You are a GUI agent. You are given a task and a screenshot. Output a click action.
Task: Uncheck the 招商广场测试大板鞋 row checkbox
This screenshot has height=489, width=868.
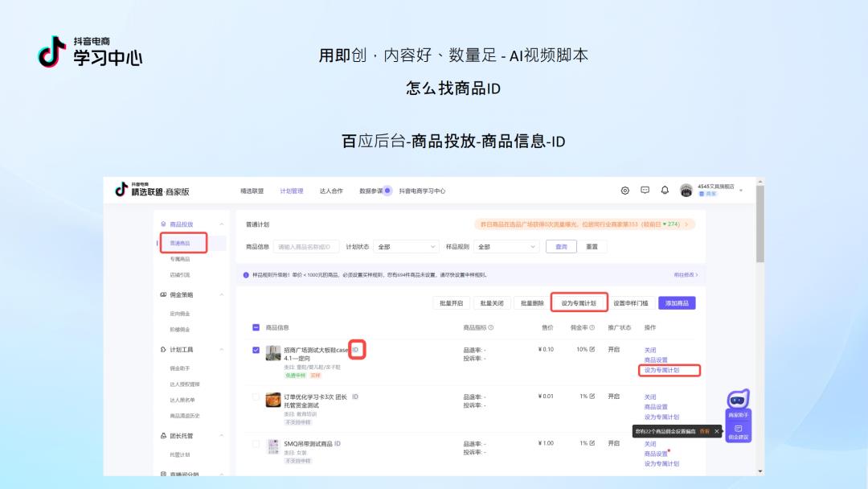click(256, 350)
